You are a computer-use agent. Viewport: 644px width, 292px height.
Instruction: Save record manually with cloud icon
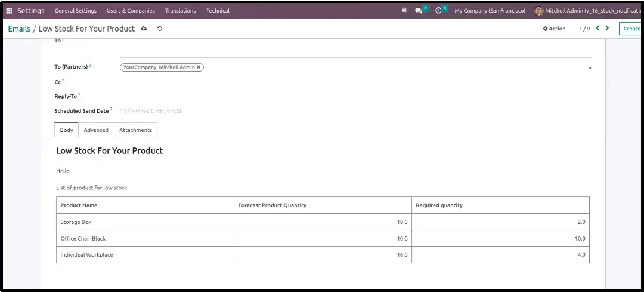144,29
